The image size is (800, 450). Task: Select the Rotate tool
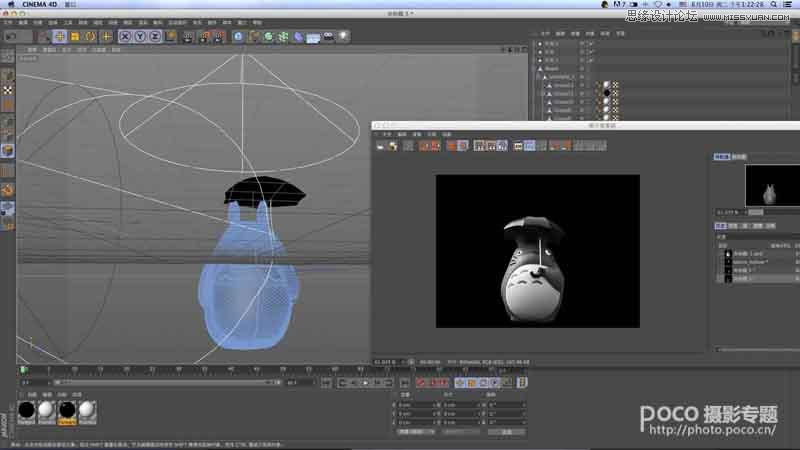pyautogui.click(x=90, y=36)
